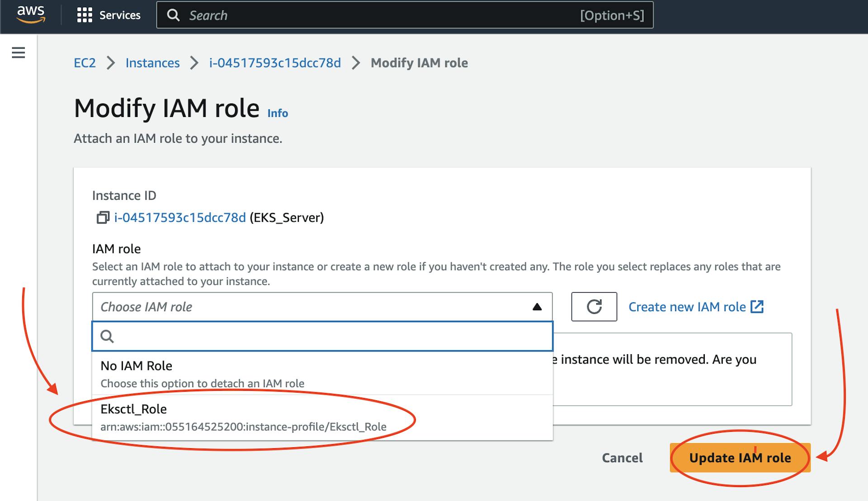Click the external link icon next to Create new IAM role
Screen dimensions: 868x501
coord(759,306)
